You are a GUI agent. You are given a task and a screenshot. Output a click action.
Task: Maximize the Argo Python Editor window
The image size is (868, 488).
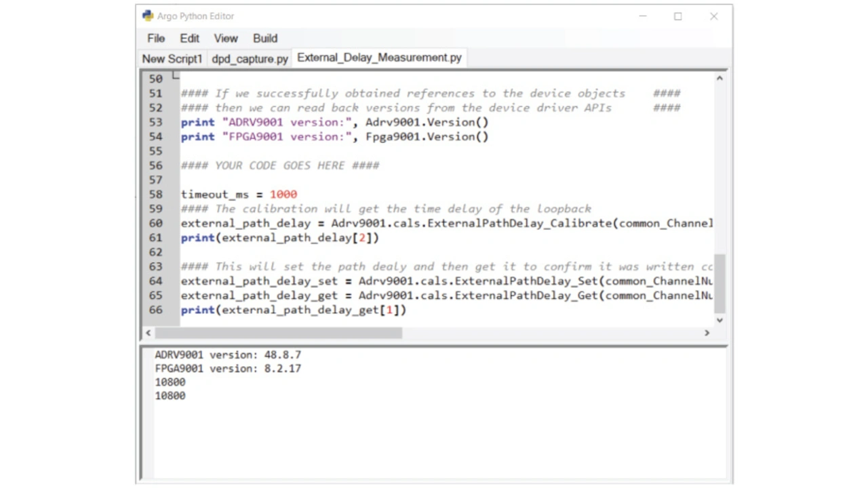[x=677, y=16]
